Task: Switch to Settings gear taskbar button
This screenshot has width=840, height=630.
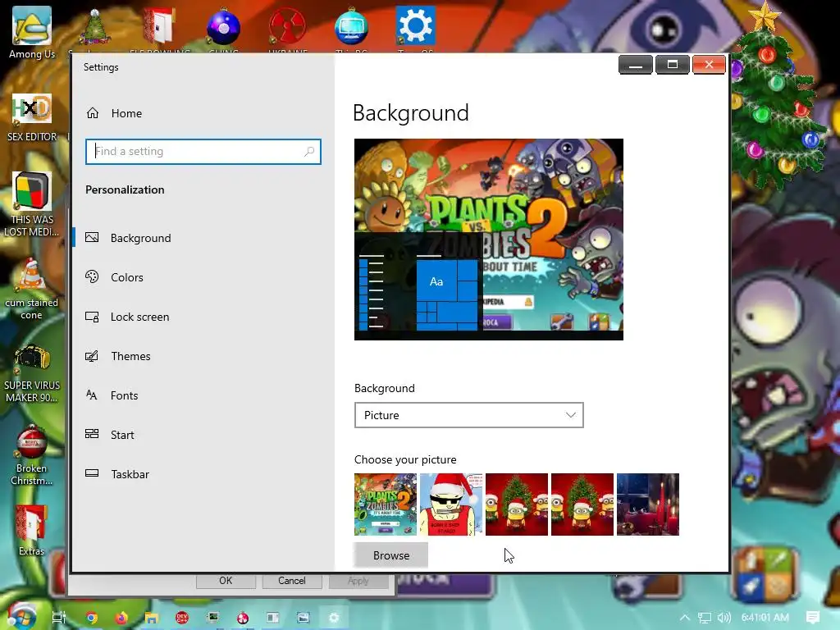Action: coord(334,618)
